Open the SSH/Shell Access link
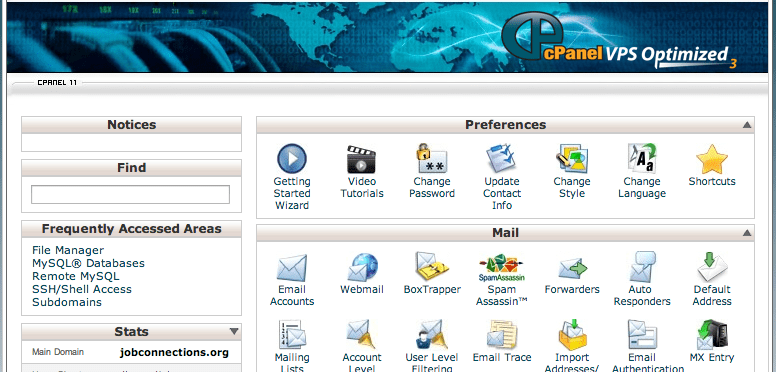Screen dimensions: 776x372 pyautogui.click(x=82, y=289)
